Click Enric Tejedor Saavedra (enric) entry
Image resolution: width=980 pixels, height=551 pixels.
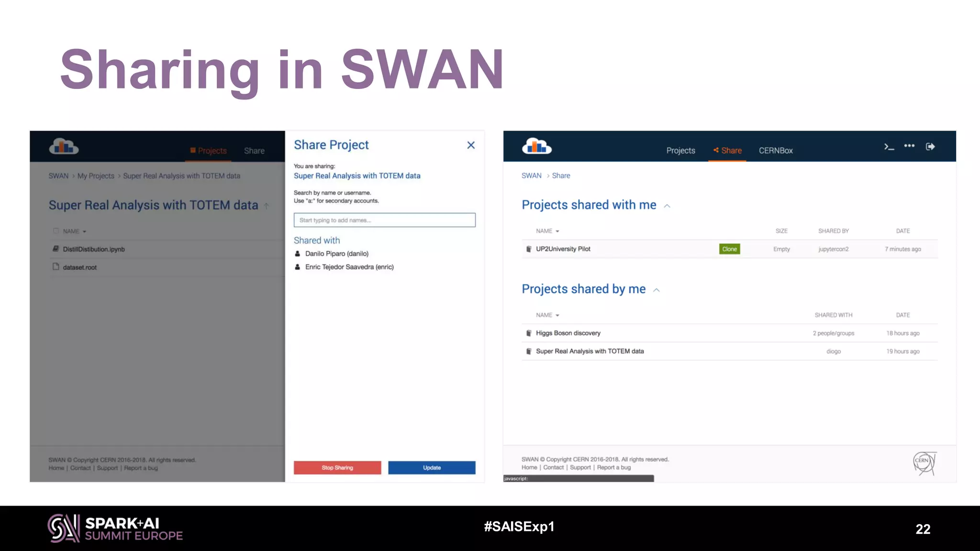[349, 267]
